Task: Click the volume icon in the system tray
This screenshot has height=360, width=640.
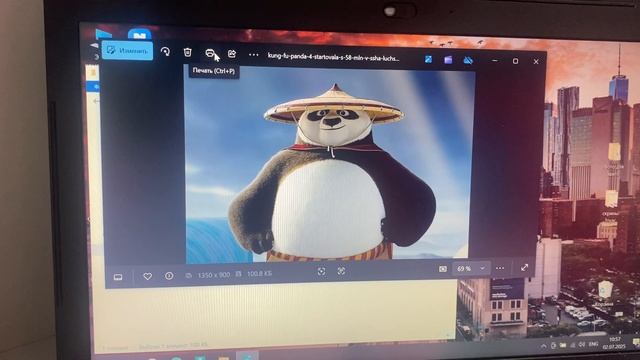Action: (x=582, y=345)
